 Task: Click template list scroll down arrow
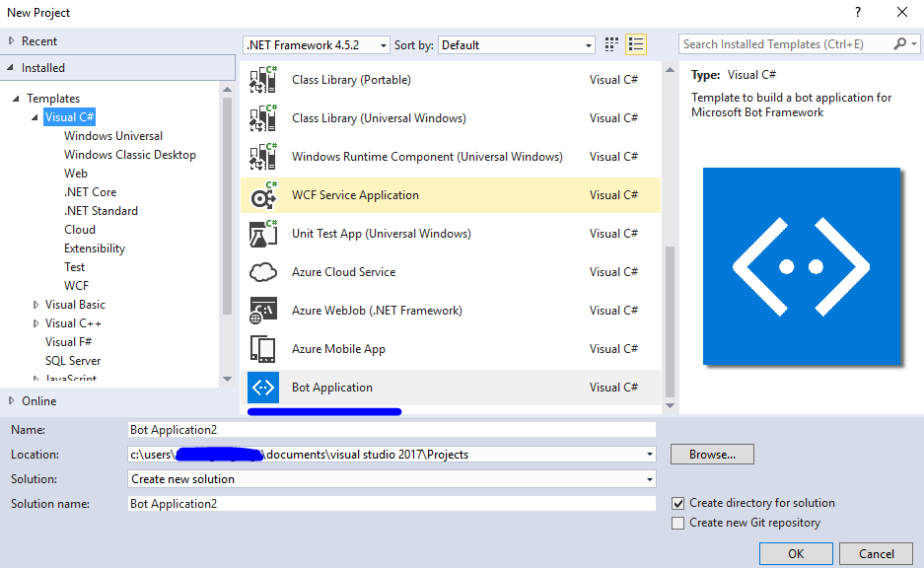(670, 405)
